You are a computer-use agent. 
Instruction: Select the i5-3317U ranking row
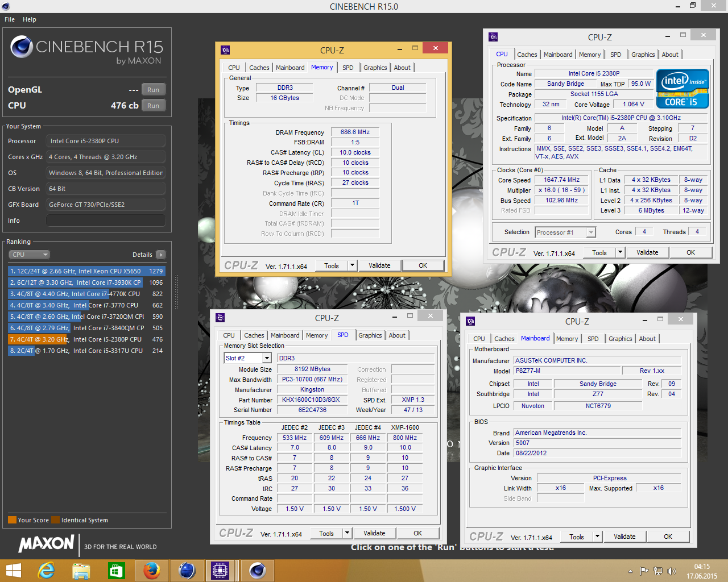coord(86,351)
